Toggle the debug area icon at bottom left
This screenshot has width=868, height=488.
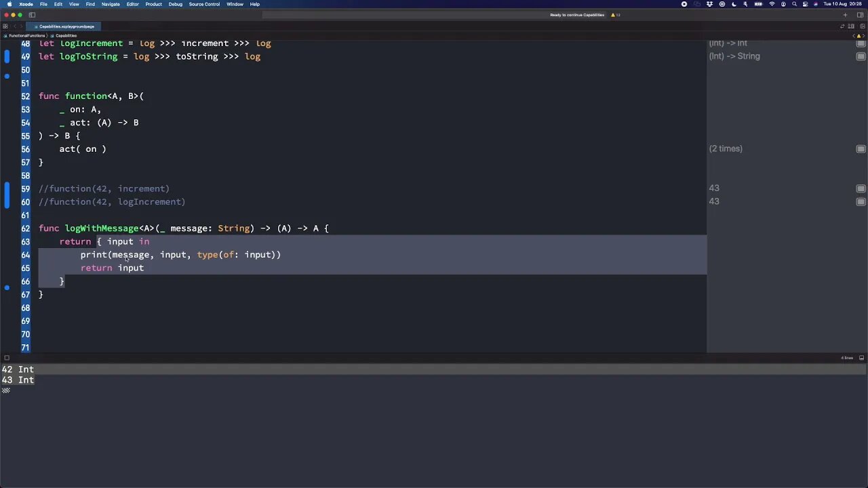[x=6, y=357]
